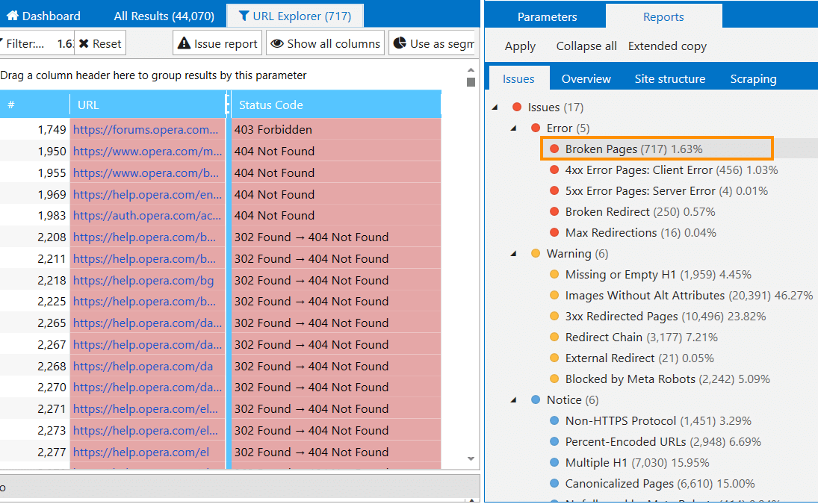818x504 pixels.
Task: Open help.opera.com/bg link in row 2,218
Action: (143, 281)
